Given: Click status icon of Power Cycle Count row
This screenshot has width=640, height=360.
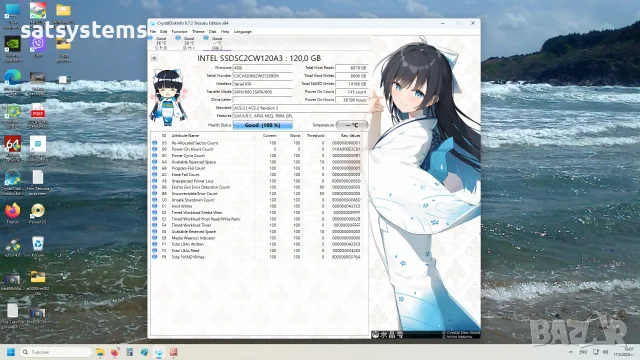Looking at the screenshot, I should pos(155,156).
